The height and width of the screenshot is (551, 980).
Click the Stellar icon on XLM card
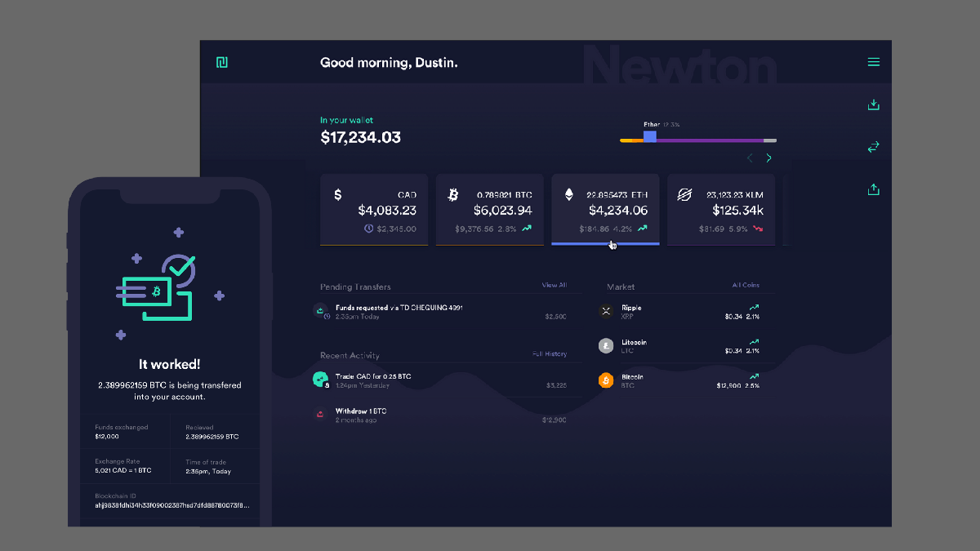click(x=684, y=195)
